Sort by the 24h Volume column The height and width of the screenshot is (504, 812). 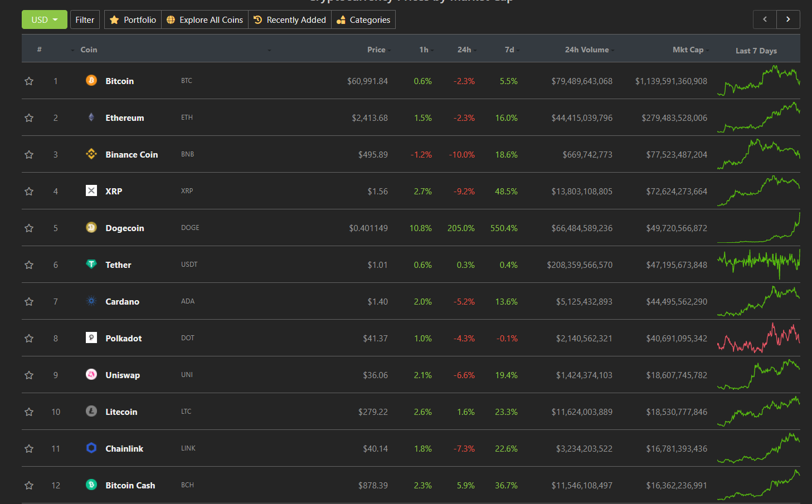[x=587, y=50]
